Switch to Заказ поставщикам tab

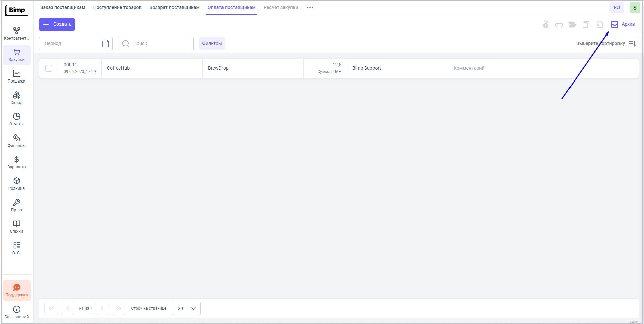(63, 8)
